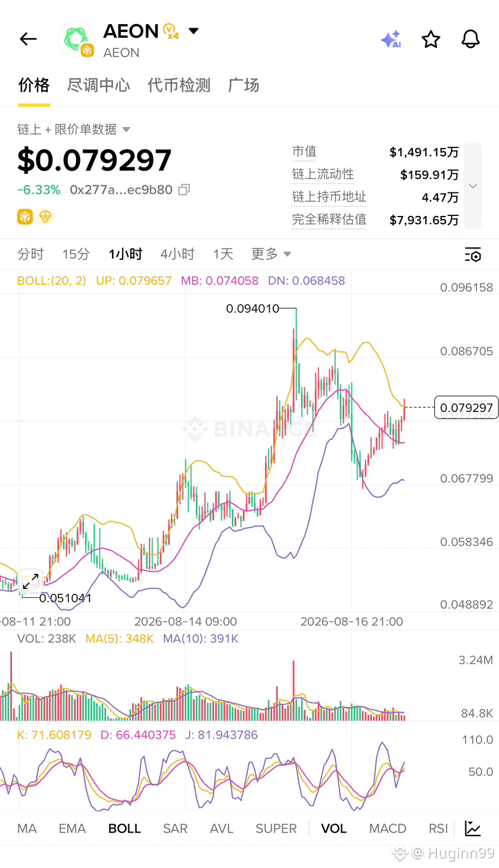The width and height of the screenshot is (499, 868).
Task: Tap MB: 0.074058 band value
Action: 220,281
